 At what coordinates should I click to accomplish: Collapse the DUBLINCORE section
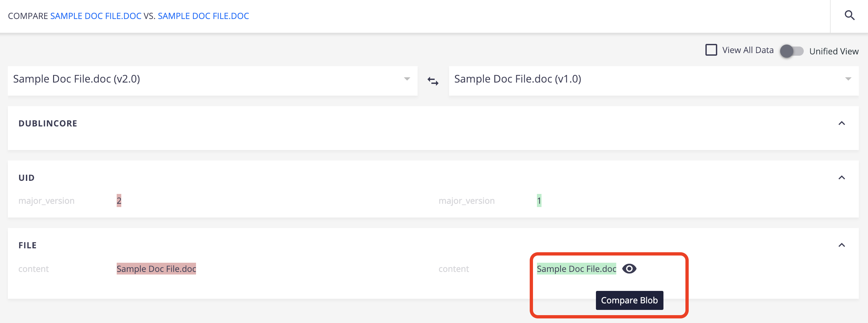click(x=842, y=123)
